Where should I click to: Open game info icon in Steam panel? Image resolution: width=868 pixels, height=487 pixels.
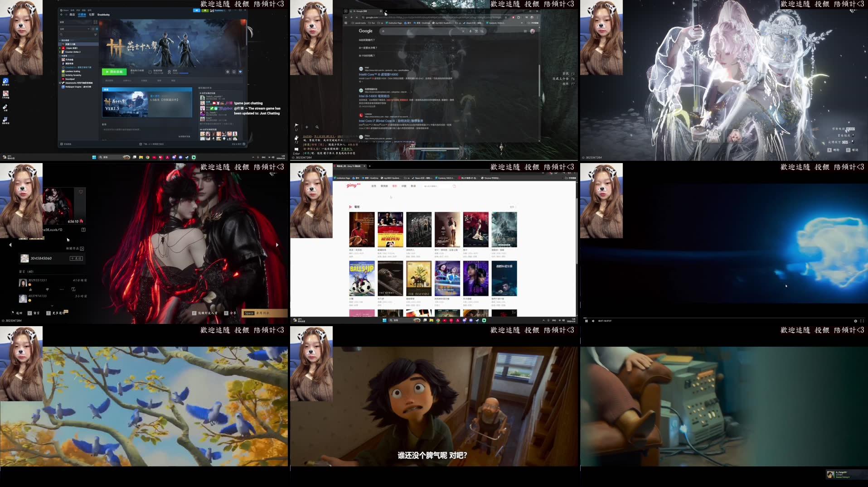(x=234, y=72)
